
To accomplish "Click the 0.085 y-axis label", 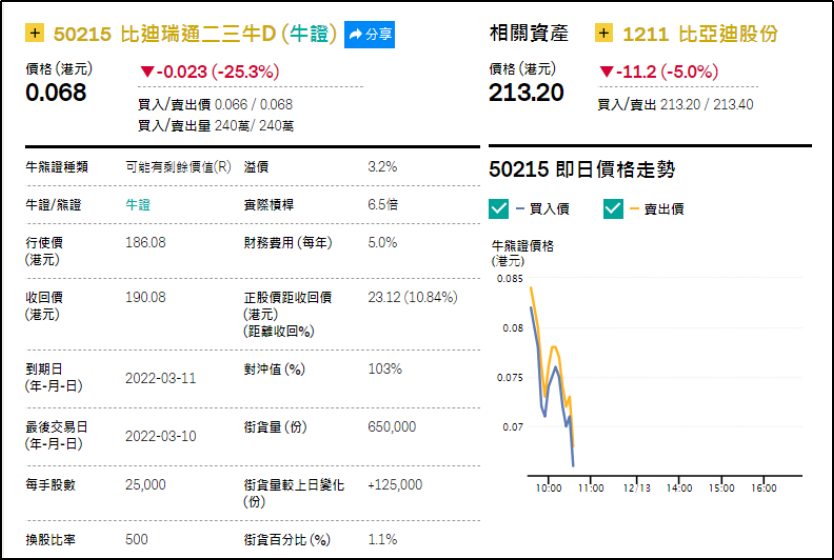I will pos(510,279).
